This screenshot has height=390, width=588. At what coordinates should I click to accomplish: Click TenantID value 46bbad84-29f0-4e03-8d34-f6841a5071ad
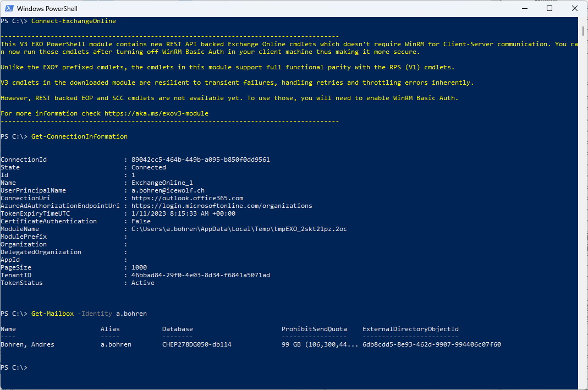click(x=201, y=275)
